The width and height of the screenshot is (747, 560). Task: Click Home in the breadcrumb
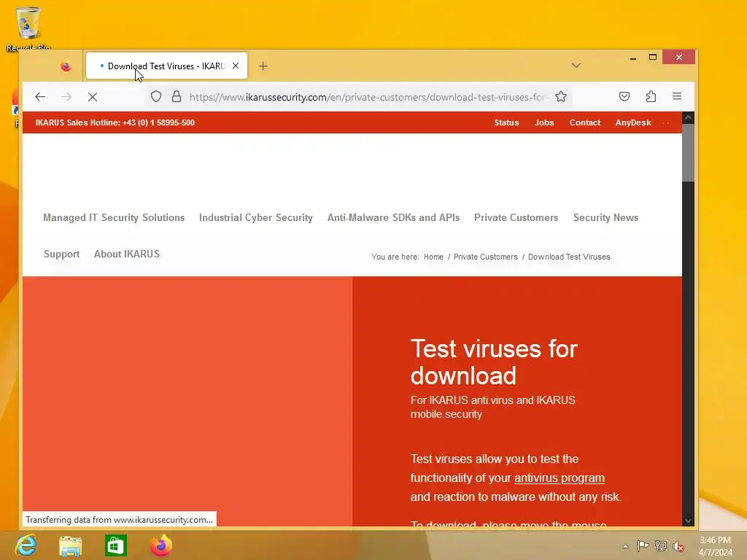(x=433, y=257)
